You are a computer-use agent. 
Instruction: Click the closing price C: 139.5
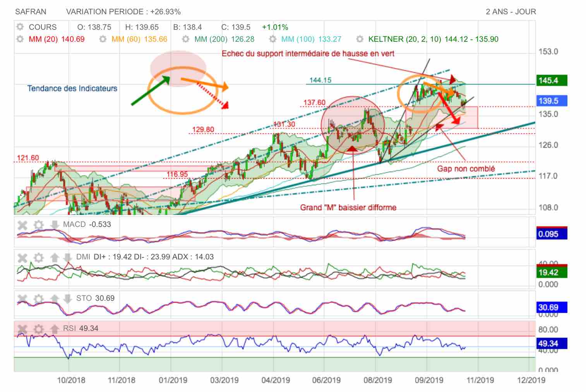click(x=236, y=27)
